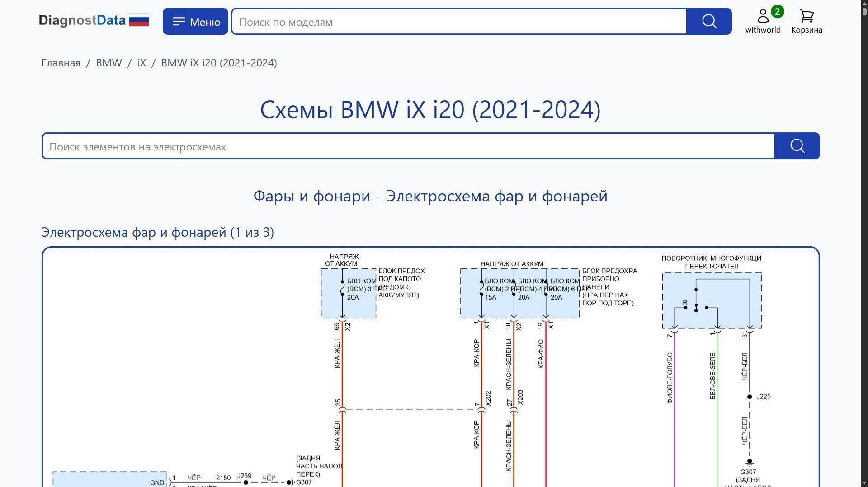The image size is (868, 487).
Task: Go to Главная breadcrumb link
Action: [x=61, y=63]
